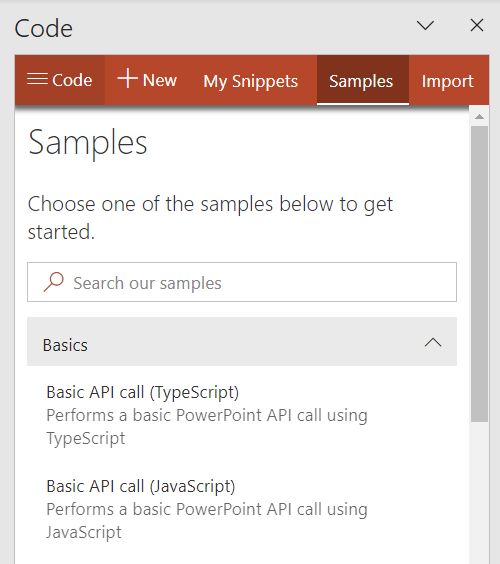This screenshot has width=500, height=564.
Task: Open the Basic API call (TypeScript) sample
Action: click(142, 392)
